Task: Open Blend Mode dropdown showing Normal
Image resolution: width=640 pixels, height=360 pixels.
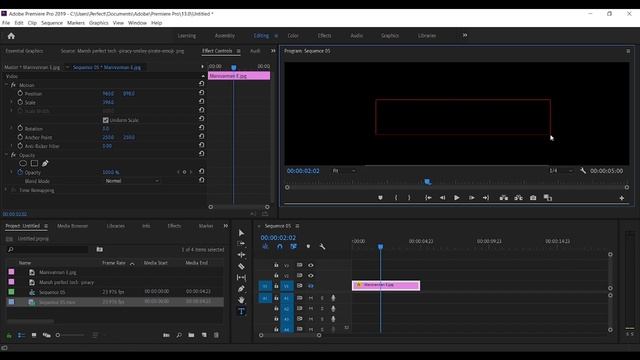Action: point(132,180)
